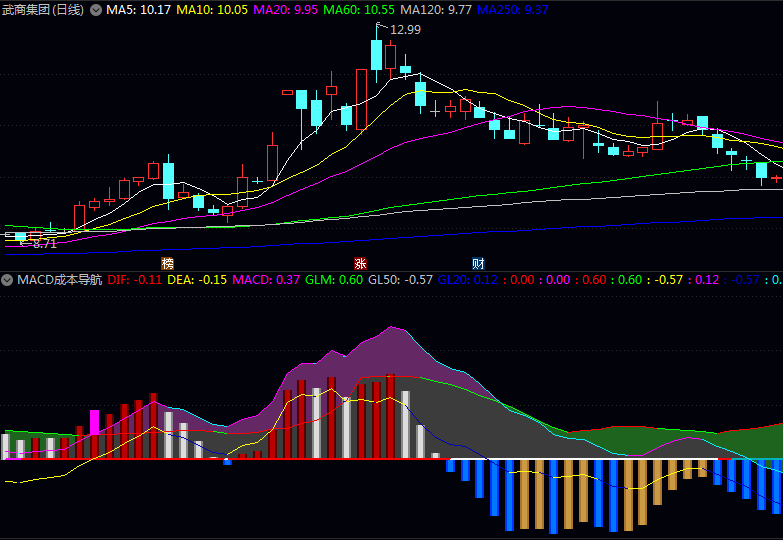Click the magenta bar in the MACD histogram
This screenshot has width=783, height=540.
click(95, 422)
